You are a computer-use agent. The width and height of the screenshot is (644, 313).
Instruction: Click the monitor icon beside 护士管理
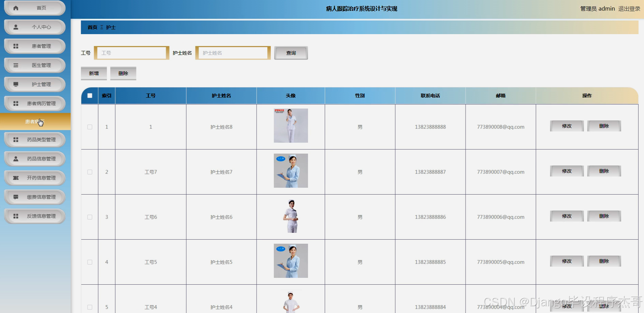click(x=16, y=84)
